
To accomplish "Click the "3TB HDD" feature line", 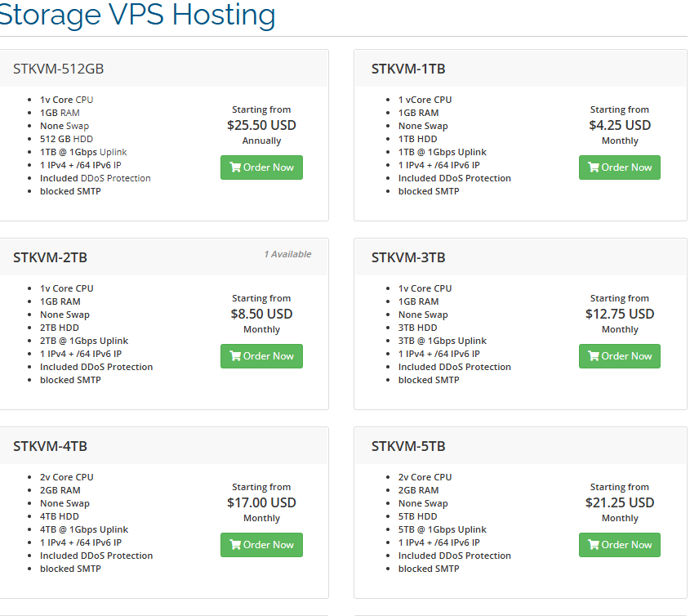I will pos(417,328).
